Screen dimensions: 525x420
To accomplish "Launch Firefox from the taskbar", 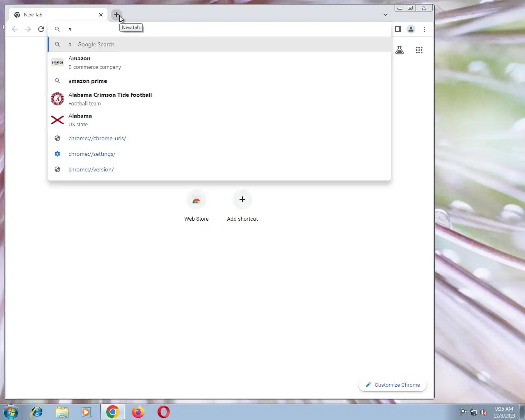I will [x=138, y=412].
